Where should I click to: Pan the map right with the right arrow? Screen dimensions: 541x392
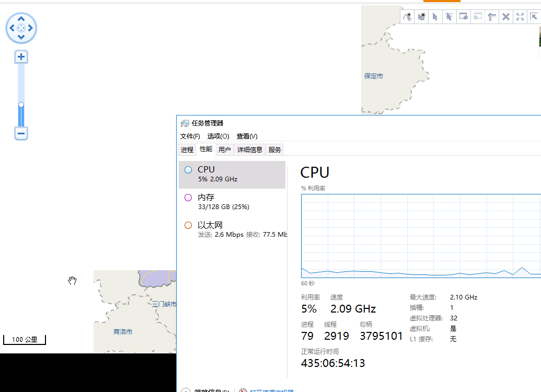click(30, 28)
